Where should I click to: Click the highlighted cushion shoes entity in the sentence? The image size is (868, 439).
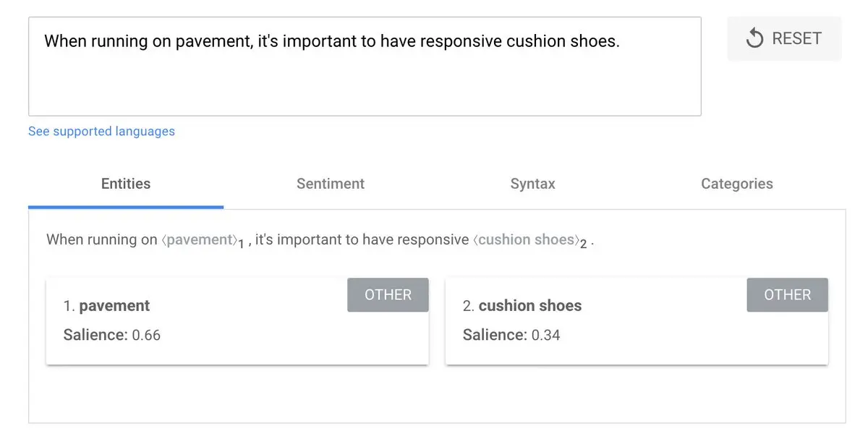pyautogui.click(x=526, y=239)
